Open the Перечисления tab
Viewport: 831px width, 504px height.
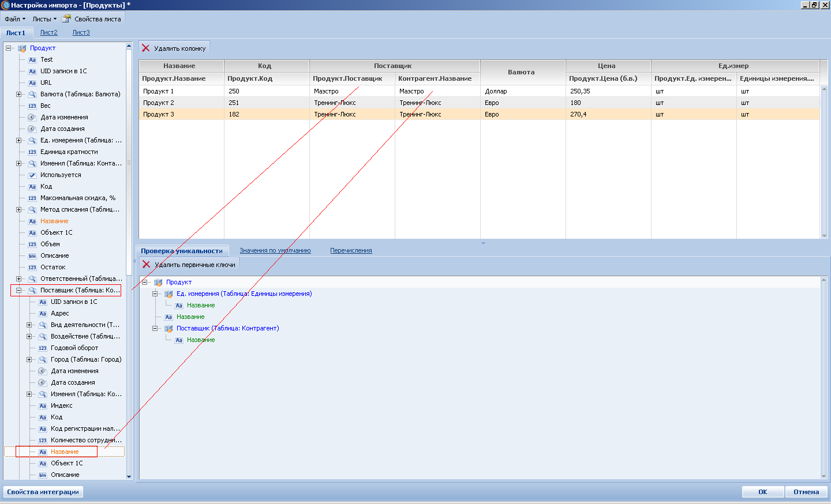pyautogui.click(x=351, y=250)
